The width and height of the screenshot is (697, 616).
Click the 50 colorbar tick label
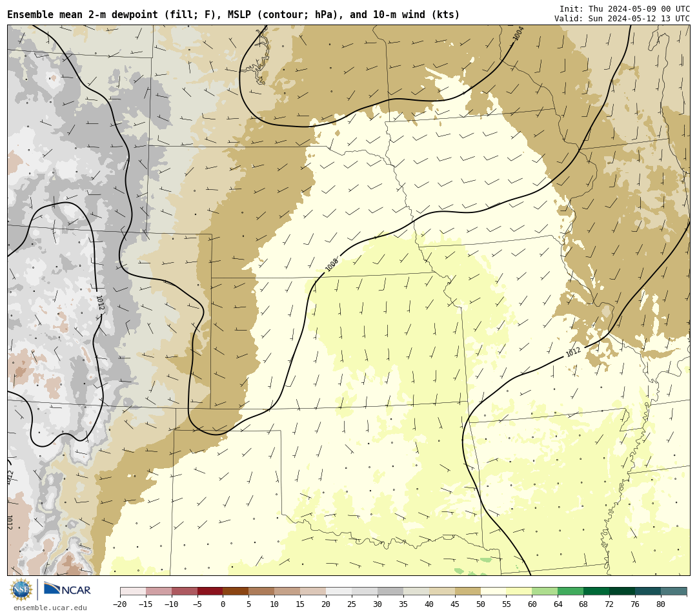[481, 604]
